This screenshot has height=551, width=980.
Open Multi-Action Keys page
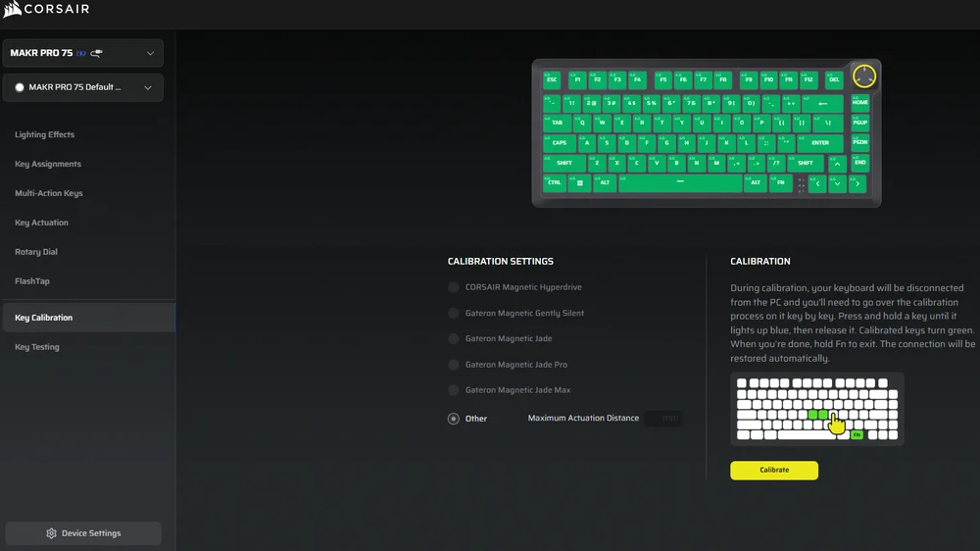(x=49, y=193)
